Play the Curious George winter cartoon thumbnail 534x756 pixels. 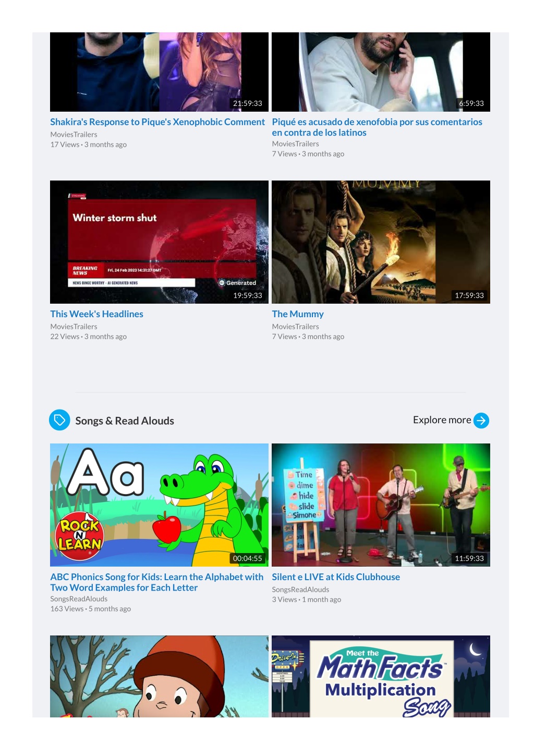(159, 676)
